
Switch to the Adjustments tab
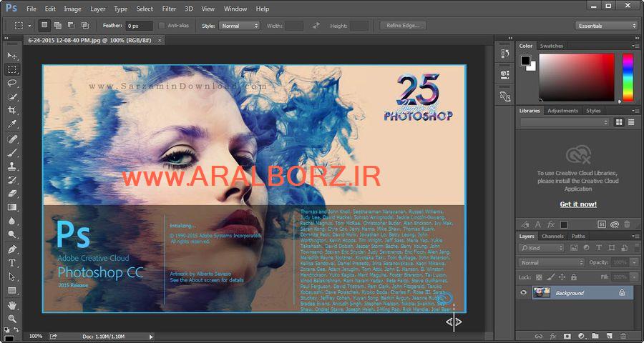[562, 111]
